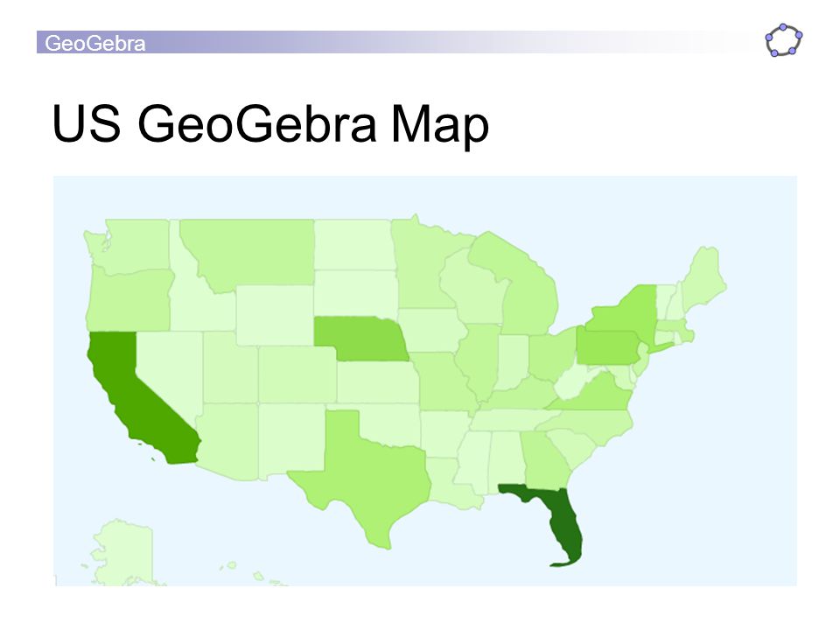Screen dimensions: 840x630
Task: Click the US GeoGebra Map title
Action: point(270,123)
